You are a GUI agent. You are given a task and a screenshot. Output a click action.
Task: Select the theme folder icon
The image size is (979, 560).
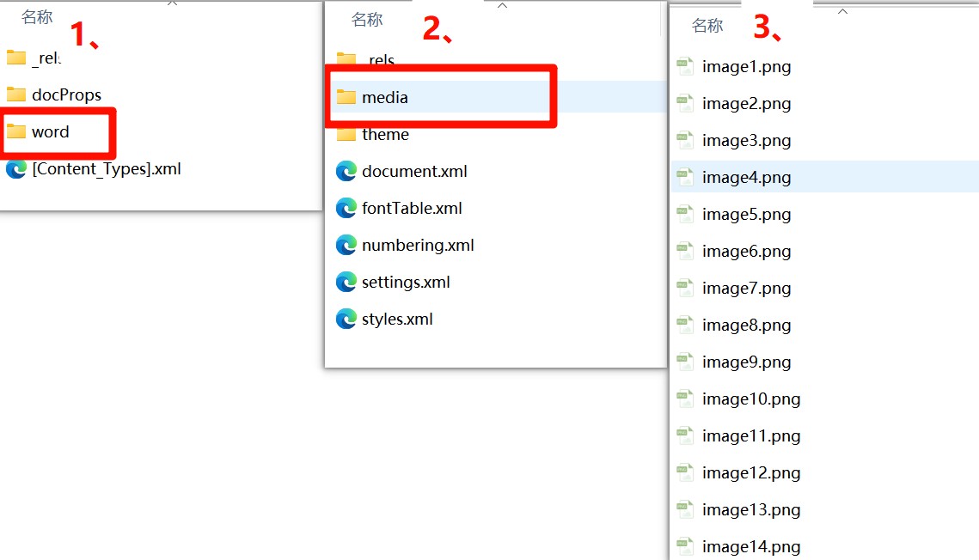click(346, 134)
